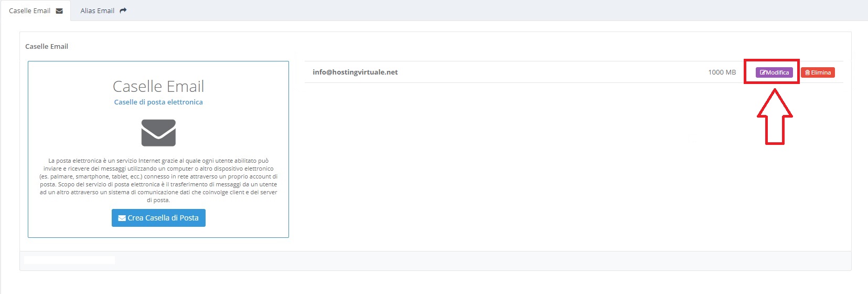Click the 1000 MB quota value
The image size is (868, 294).
[722, 72]
